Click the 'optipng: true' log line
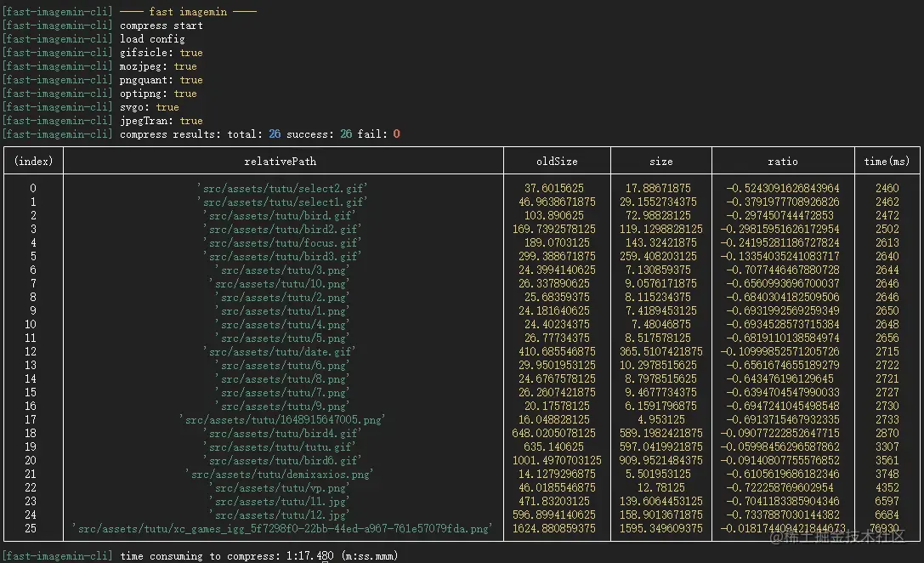924x563 pixels. pos(158,94)
